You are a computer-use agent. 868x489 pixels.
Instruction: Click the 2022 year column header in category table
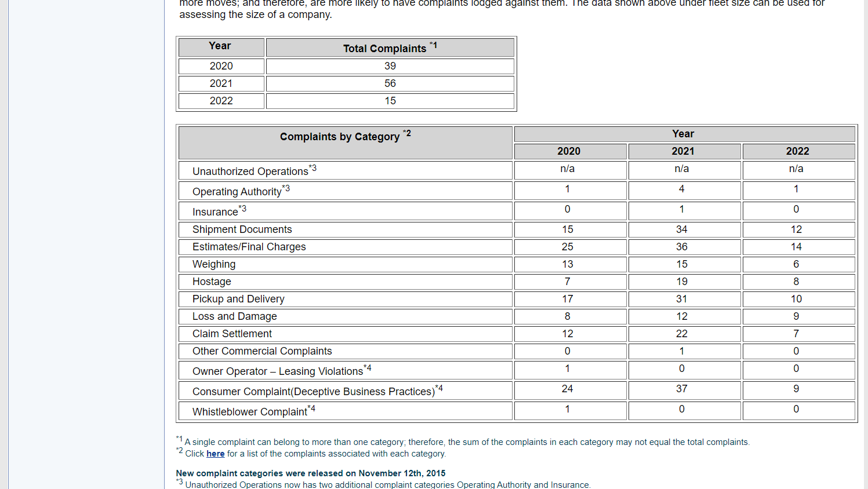pos(797,151)
